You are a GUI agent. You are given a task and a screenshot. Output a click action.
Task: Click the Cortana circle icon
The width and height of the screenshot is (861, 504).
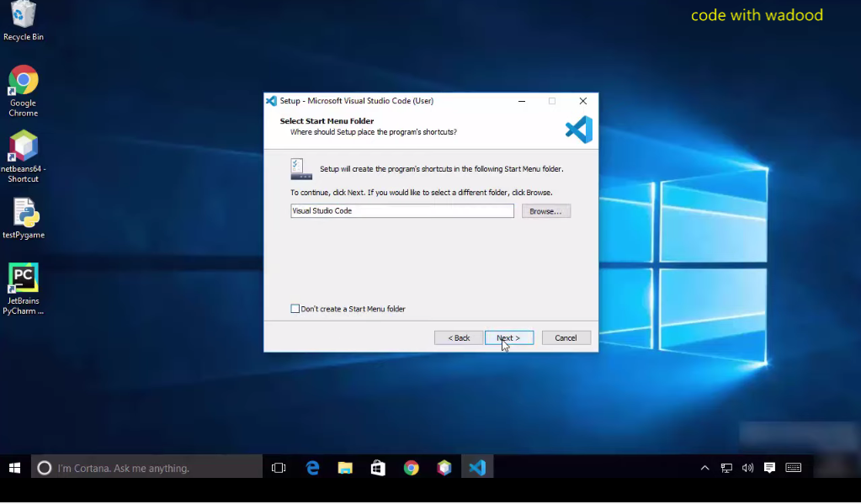(x=44, y=468)
